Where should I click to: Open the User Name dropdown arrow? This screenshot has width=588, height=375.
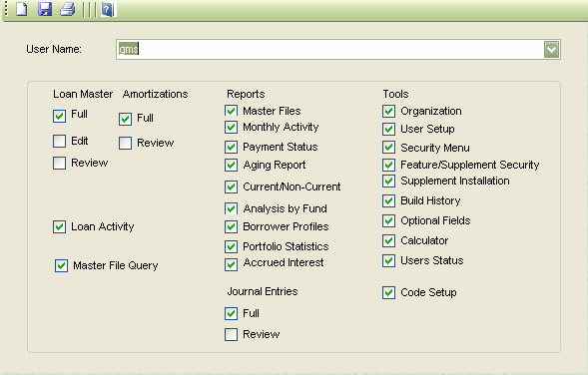tap(552, 50)
